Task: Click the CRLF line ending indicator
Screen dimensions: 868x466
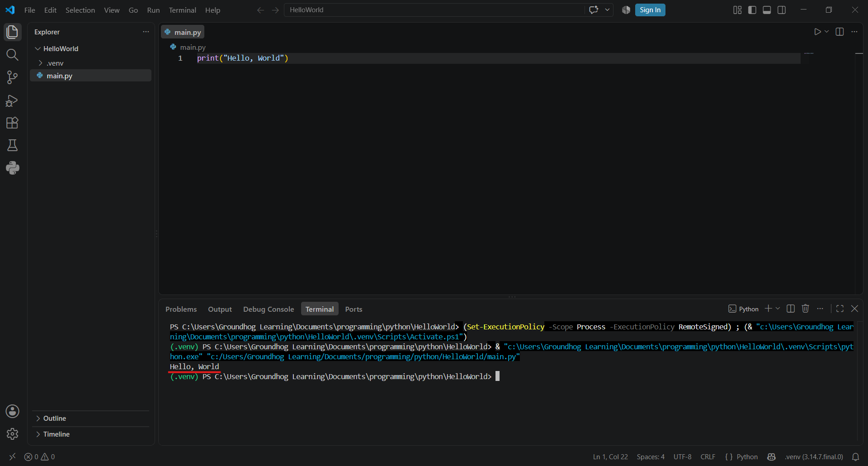Action: (708, 457)
